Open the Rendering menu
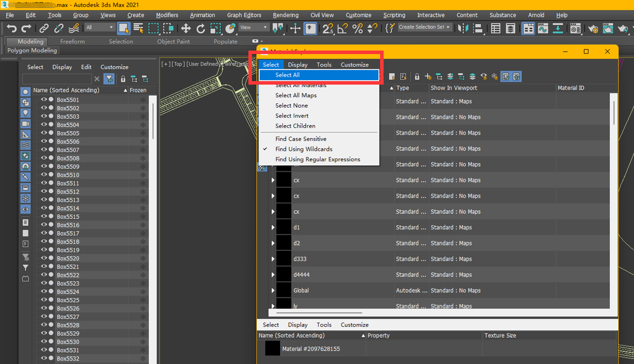This screenshot has width=634, height=364. coord(285,15)
